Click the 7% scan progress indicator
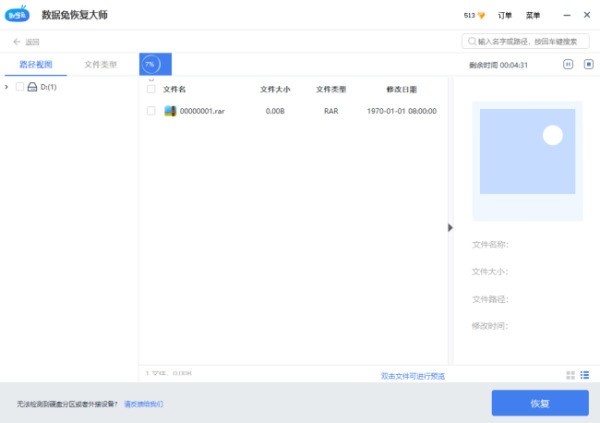 [x=150, y=64]
